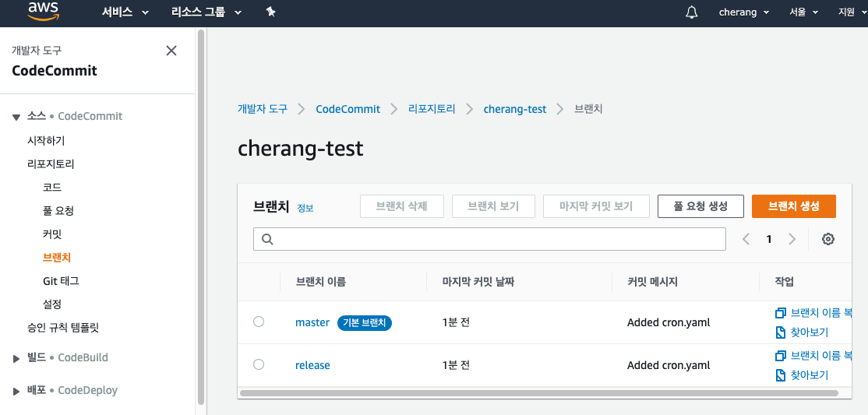
Task: Click the 브랜치 이름 column header
Action: coord(320,282)
